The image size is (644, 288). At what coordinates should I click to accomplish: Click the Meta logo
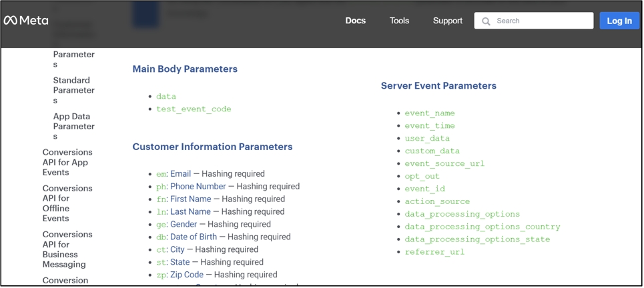tap(26, 21)
